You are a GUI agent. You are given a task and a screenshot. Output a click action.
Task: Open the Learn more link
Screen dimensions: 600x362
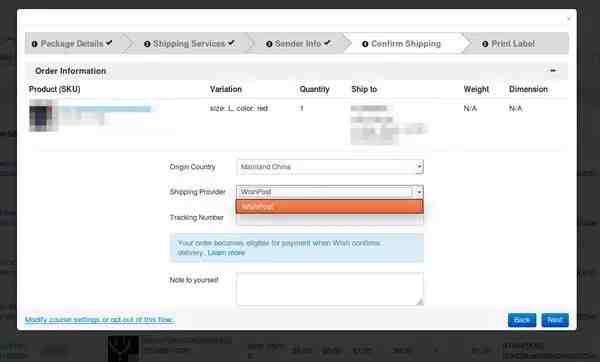tap(226, 253)
